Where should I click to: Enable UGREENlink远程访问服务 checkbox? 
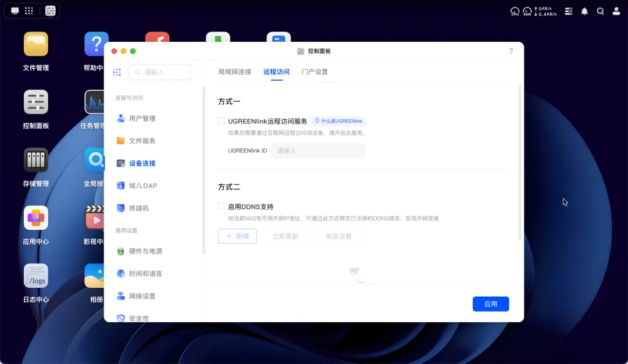(x=221, y=121)
